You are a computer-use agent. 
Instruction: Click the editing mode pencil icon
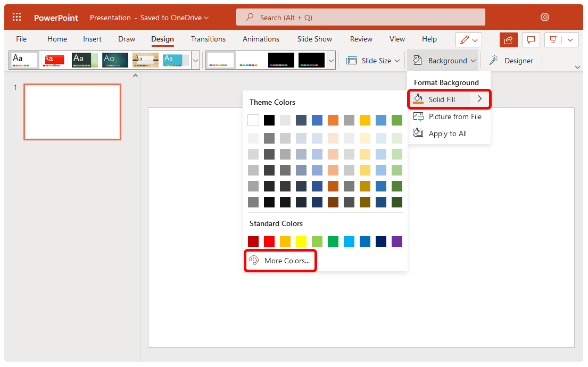[x=463, y=40]
